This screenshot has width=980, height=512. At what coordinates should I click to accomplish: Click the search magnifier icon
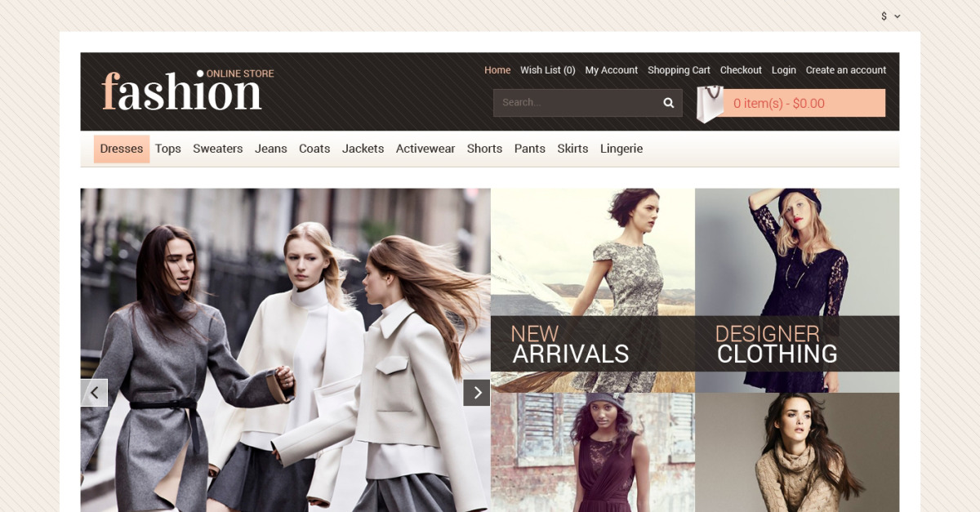(x=669, y=103)
